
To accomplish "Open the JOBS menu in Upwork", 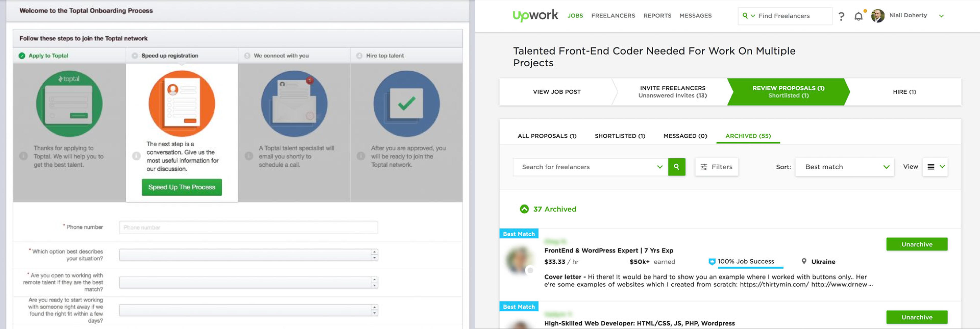I will [x=575, y=16].
